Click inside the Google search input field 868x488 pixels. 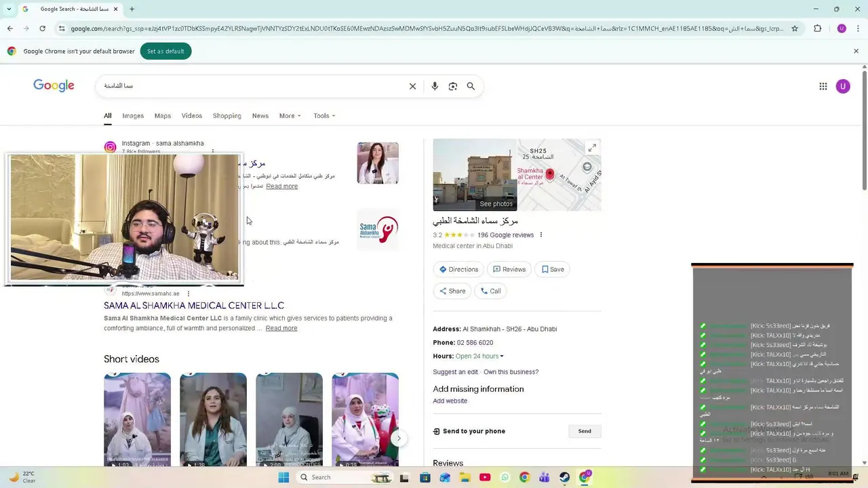coord(251,86)
